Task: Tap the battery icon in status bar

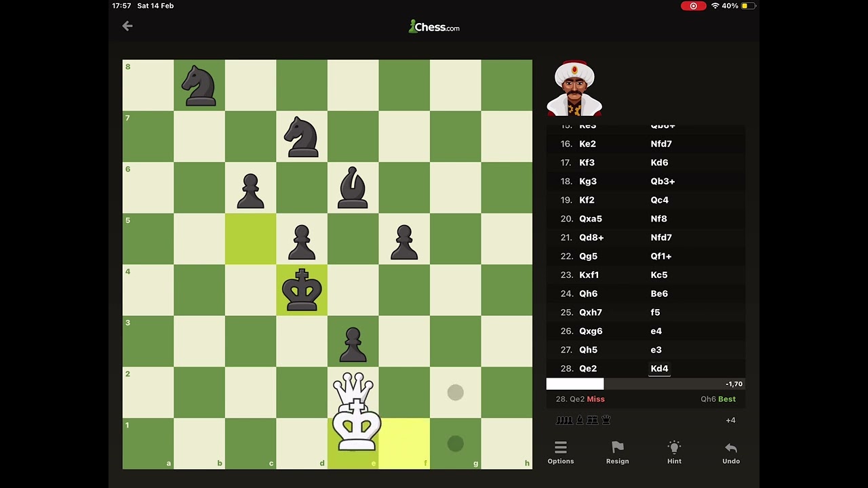Action: pos(749,5)
